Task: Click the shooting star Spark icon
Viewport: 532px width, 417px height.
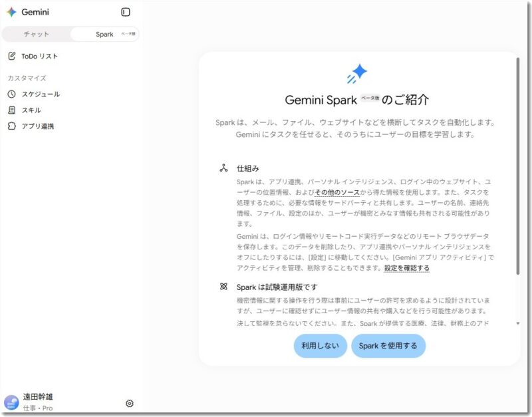Action: click(x=357, y=73)
